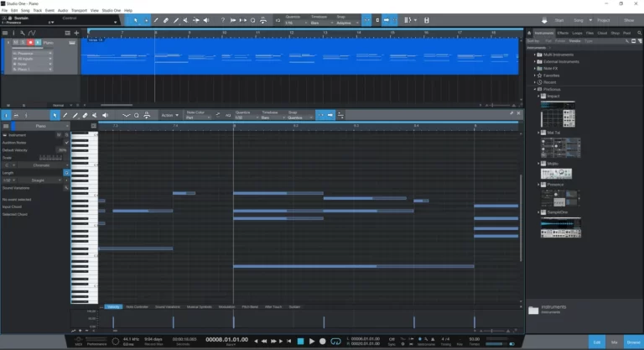Click editor Quantize Q icon
This screenshot has height=350, width=644.
pyautogui.click(x=137, y=116)
